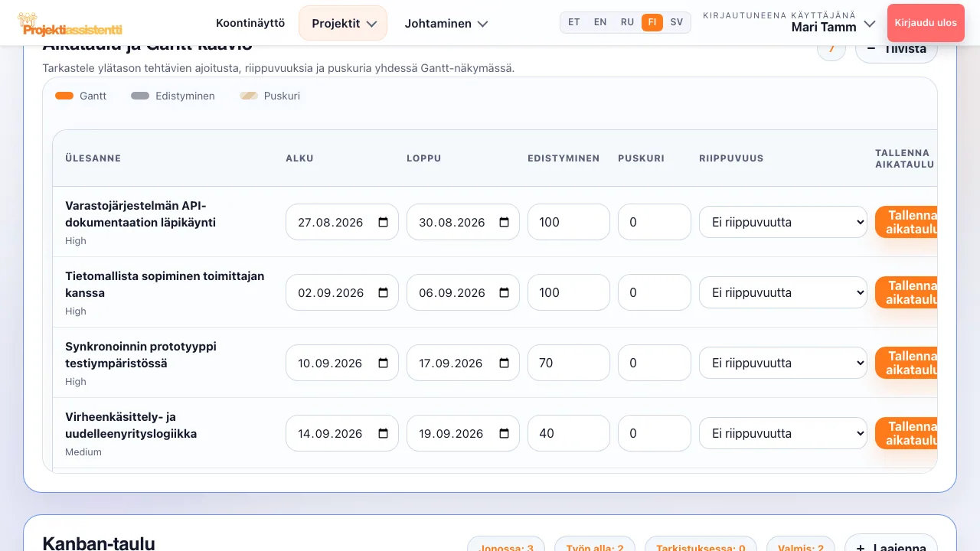Click the orange Gantt legend swatch
980x551 pixels.
(x=64, y=96)
